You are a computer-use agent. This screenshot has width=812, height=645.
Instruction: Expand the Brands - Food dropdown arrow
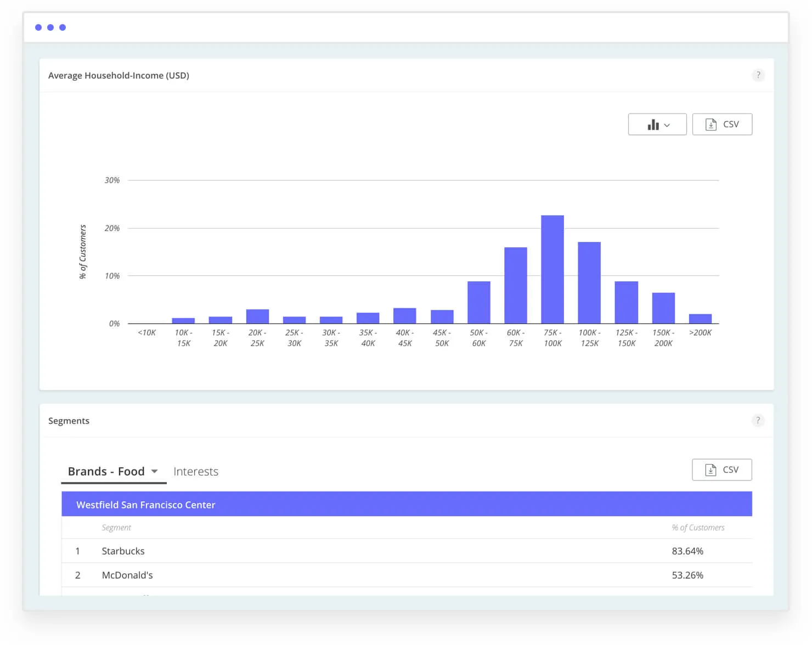click(x=154, y=471)
